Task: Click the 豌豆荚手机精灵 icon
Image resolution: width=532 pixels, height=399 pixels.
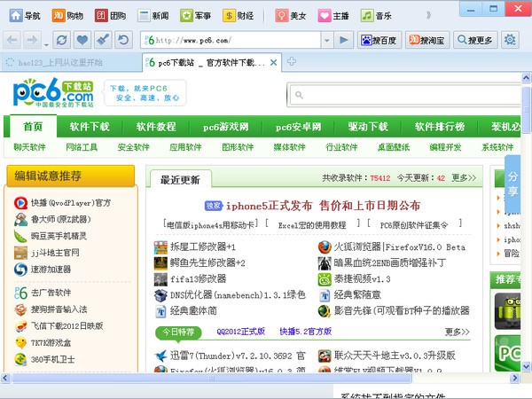Action: (x=20, y=236)
